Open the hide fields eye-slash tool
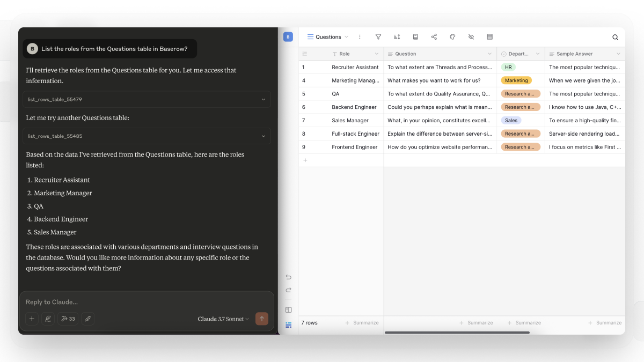Image resolution: width=644 pixels, height=362 pixels. click(x=471, y=37)
